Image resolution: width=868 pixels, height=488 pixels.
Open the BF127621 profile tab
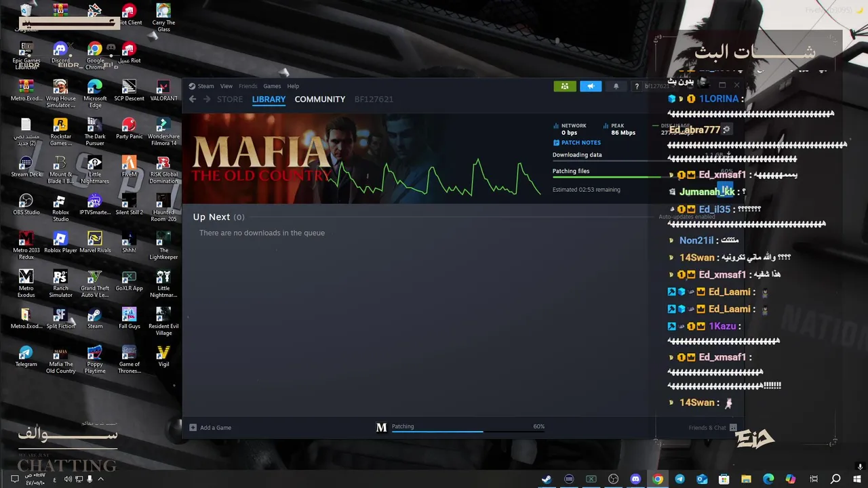[x=374, y=99]
